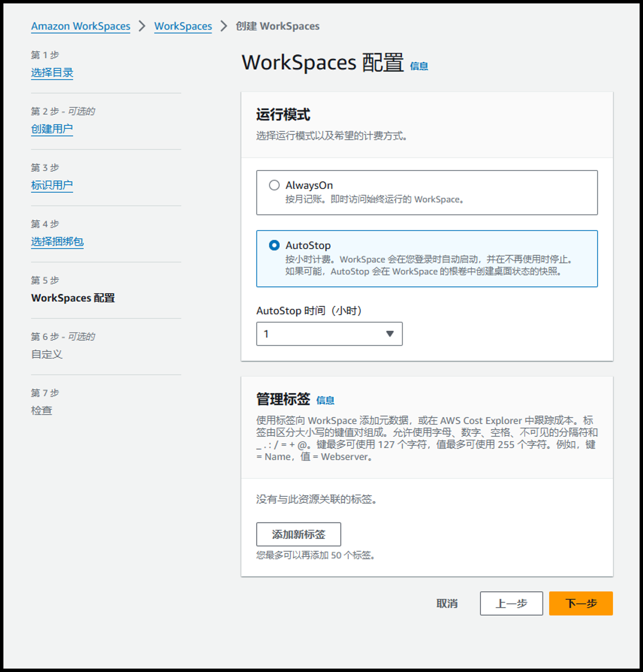This screenshot has height=672, width=643.
Task: Click the 取消 button
Action: (x=447, y=603)
